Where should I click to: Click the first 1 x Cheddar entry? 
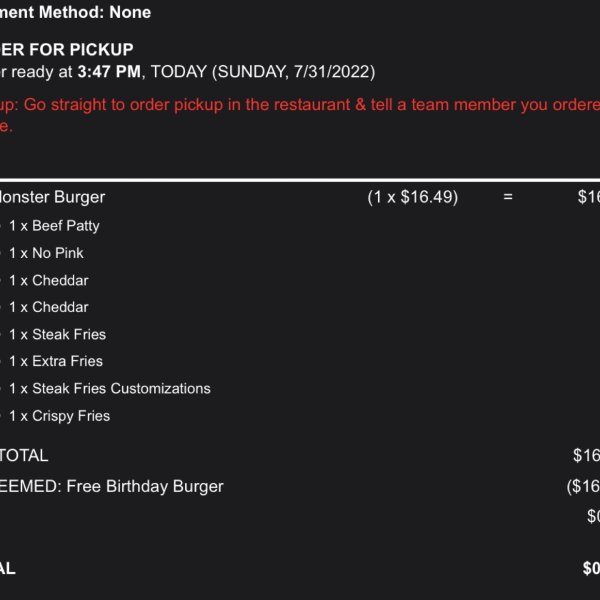49,280
